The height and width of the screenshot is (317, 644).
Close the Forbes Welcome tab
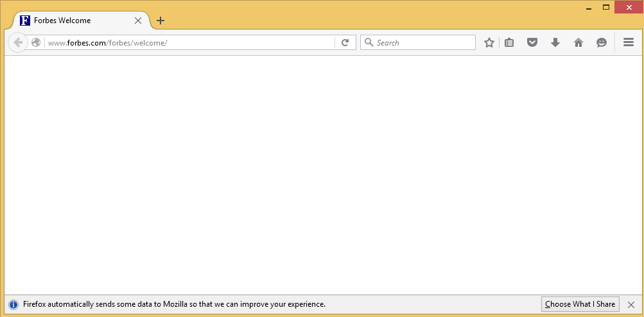(138, 21)
